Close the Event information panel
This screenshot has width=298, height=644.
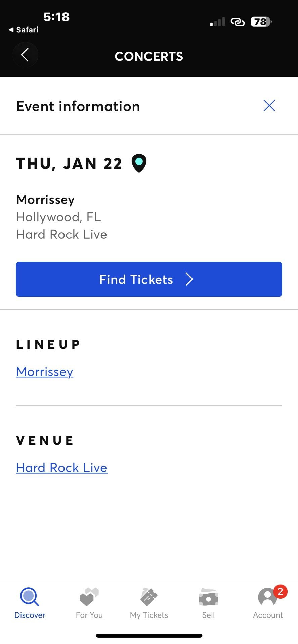coord(269,106)
